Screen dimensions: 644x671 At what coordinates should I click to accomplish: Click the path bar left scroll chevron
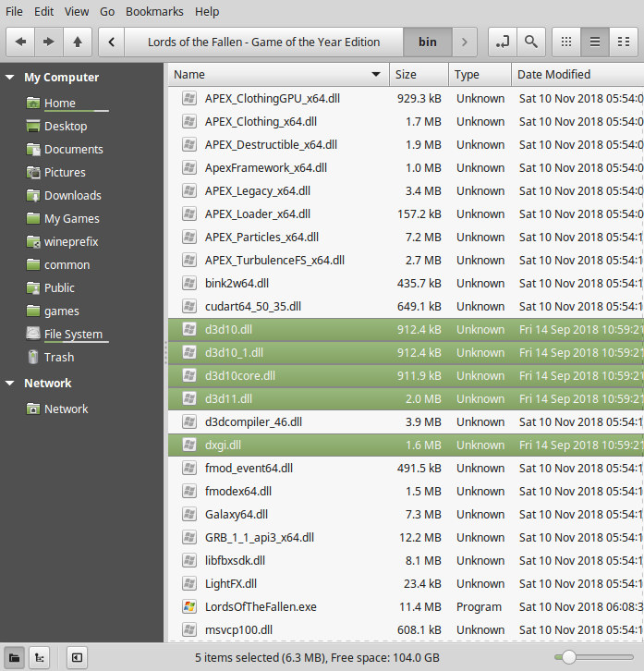(x=112, y=42)
